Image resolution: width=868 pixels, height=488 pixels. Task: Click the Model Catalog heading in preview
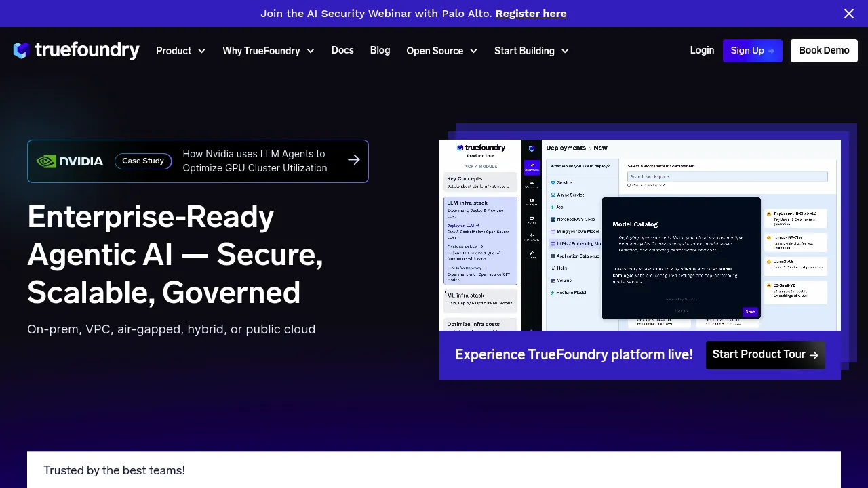[x=635, y=224]
